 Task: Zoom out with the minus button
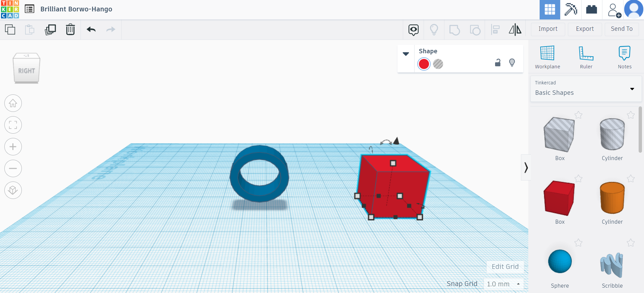[13, 168]
